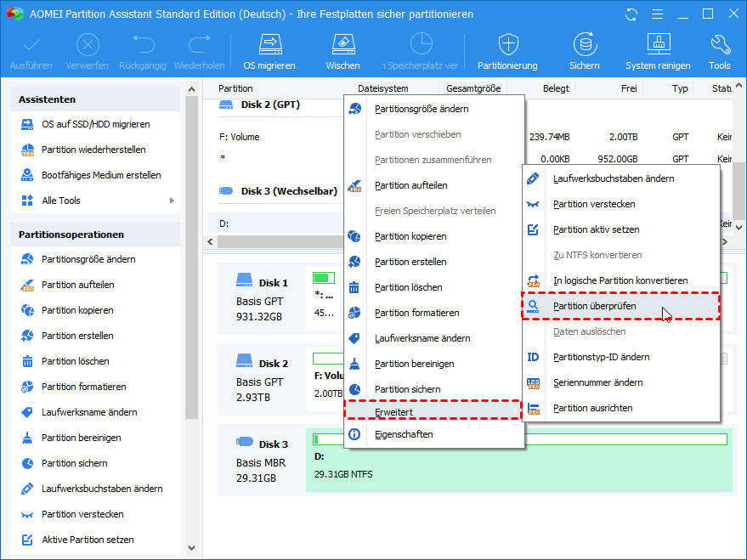Select Partition ausrichten in submenu
Viewport: 747px width, 560px height.
tap(620, 408)
